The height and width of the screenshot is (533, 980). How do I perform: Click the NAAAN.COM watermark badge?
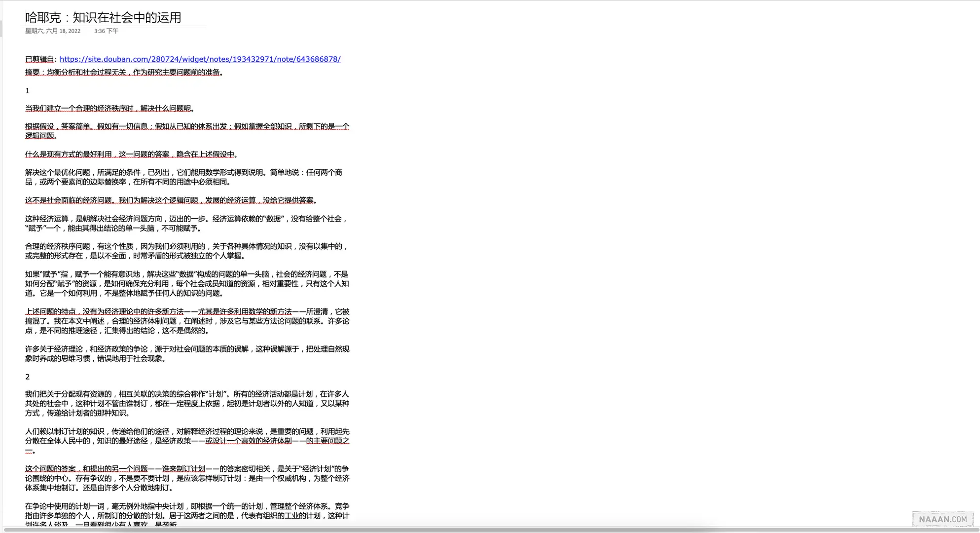(x=943, y=519)
